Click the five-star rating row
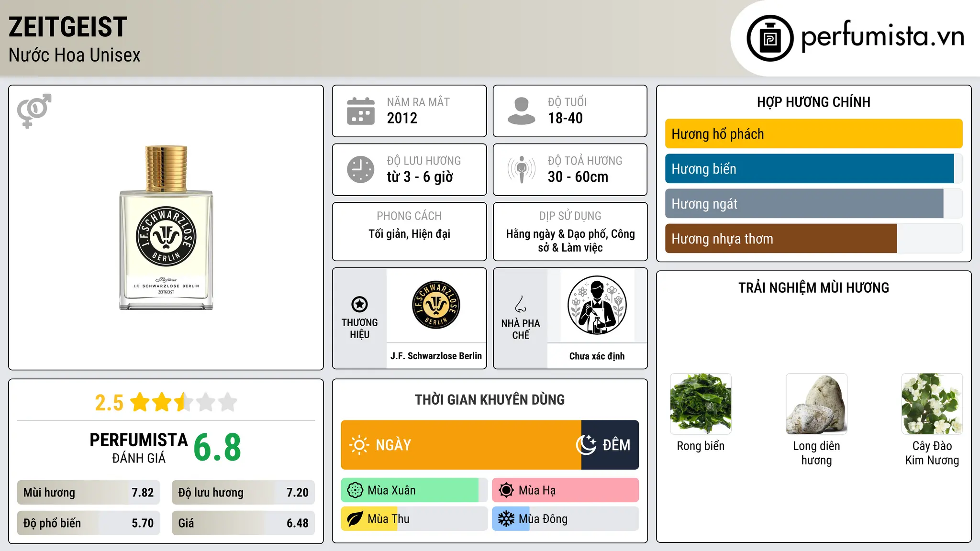The height and width of the screenshot is (551, 980). (x=184, y=402)
